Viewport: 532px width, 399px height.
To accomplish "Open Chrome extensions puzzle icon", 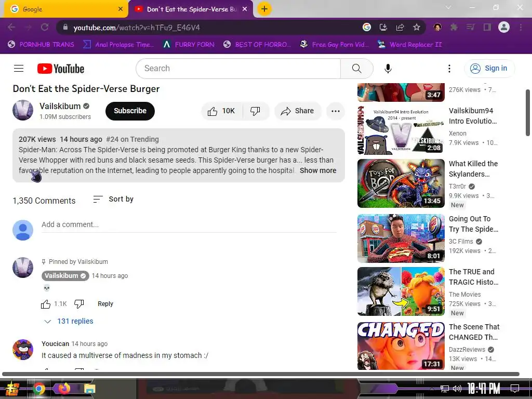I will (x=454, y=28).
